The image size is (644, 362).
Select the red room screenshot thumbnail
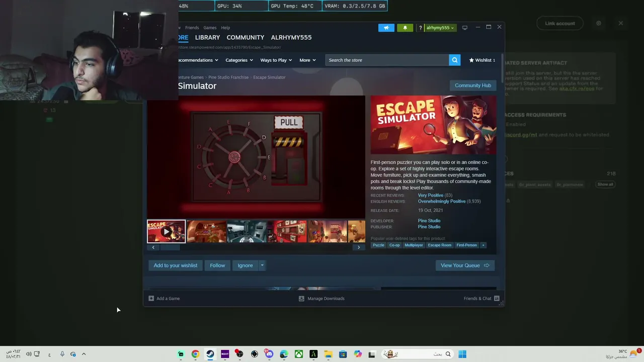[x=287, y=231]
